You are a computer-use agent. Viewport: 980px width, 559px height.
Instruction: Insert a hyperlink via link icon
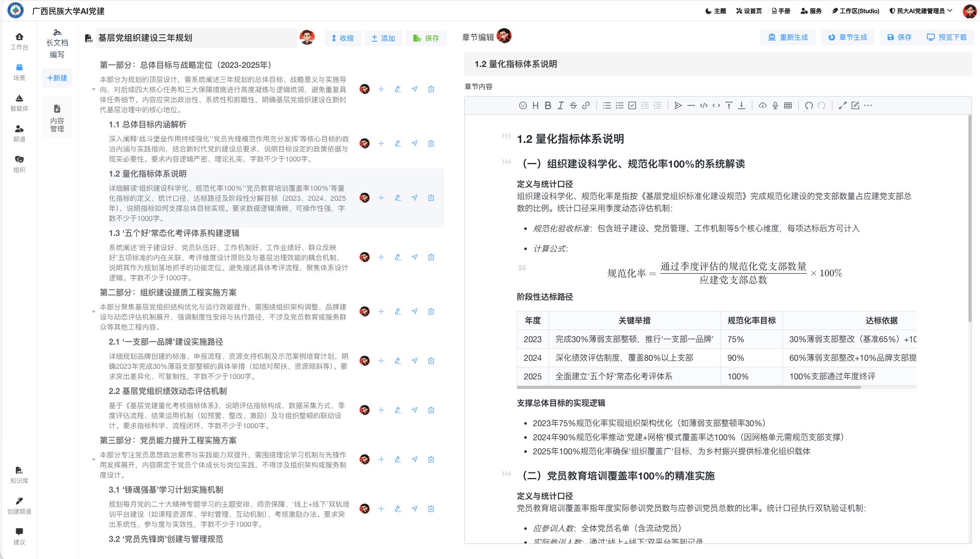[x=586, y=106]
